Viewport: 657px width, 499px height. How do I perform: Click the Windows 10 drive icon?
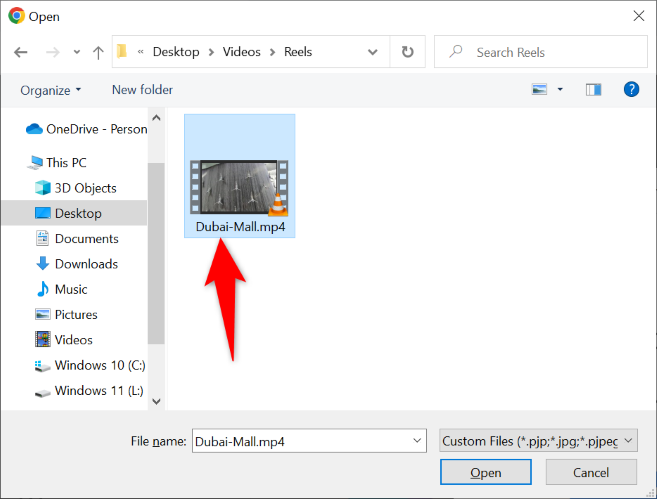42,366
